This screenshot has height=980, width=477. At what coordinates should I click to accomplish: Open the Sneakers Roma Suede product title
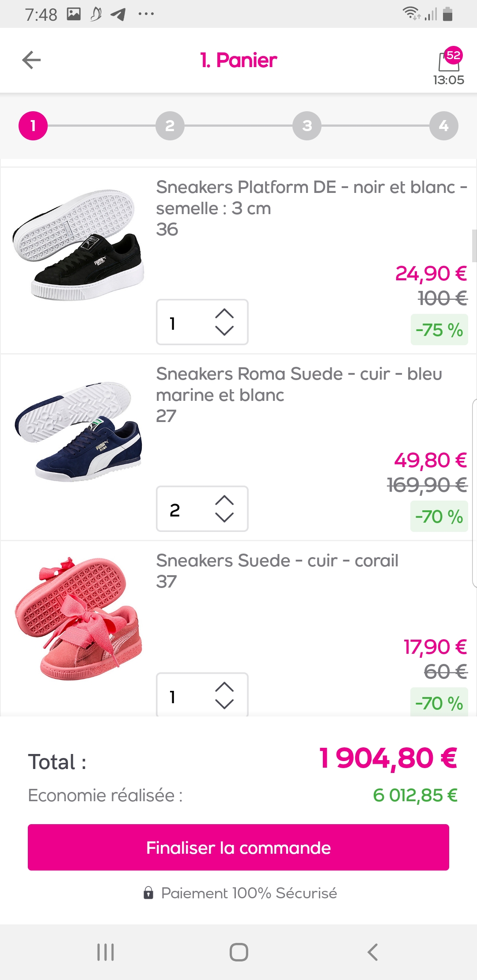pyautogui.click(x=299, y=384)
